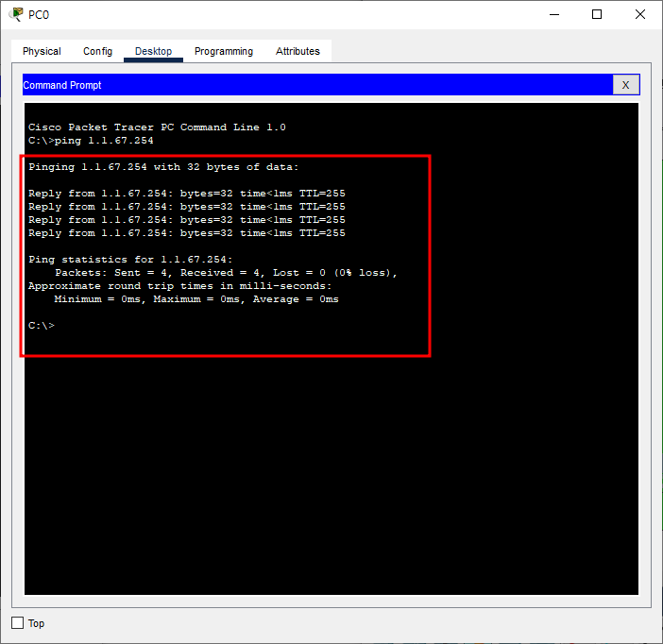The image size is (663, 644).
Task: Select the Desktop tab
Action: [x=153, y=51]
